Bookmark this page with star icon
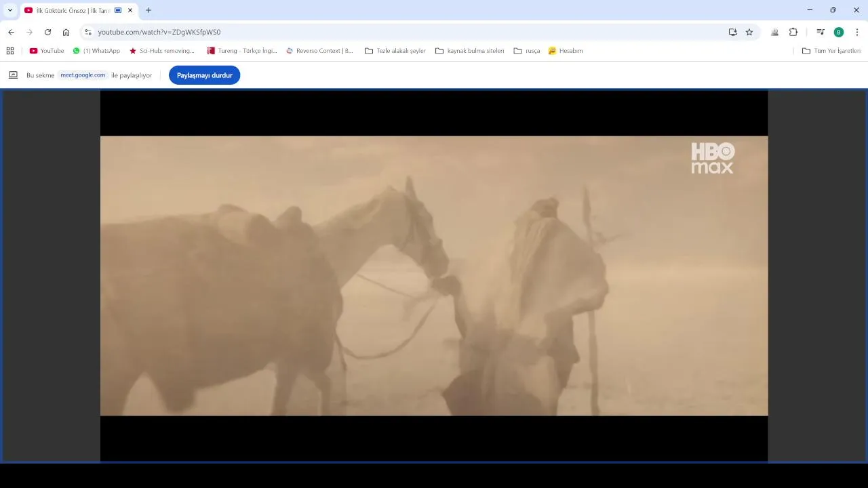The image size is (868, 488). click(x=749, y=32)
